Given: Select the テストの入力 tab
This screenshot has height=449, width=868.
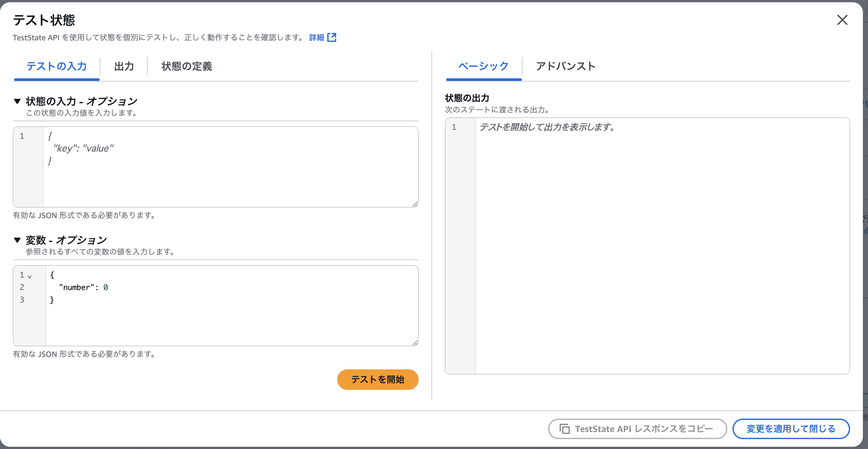Looking at the screenshot, I should pyautogui.click(x=56, y=67).
